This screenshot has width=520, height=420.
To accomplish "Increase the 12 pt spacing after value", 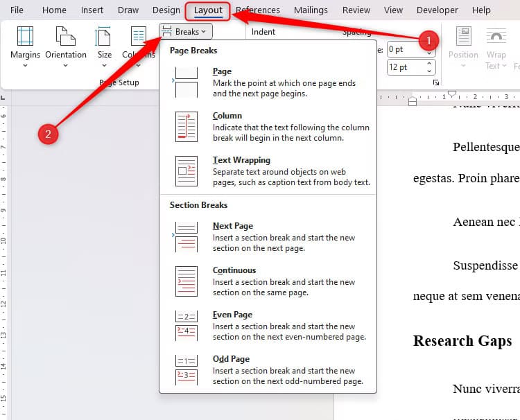I will click(x=430, y=64).
